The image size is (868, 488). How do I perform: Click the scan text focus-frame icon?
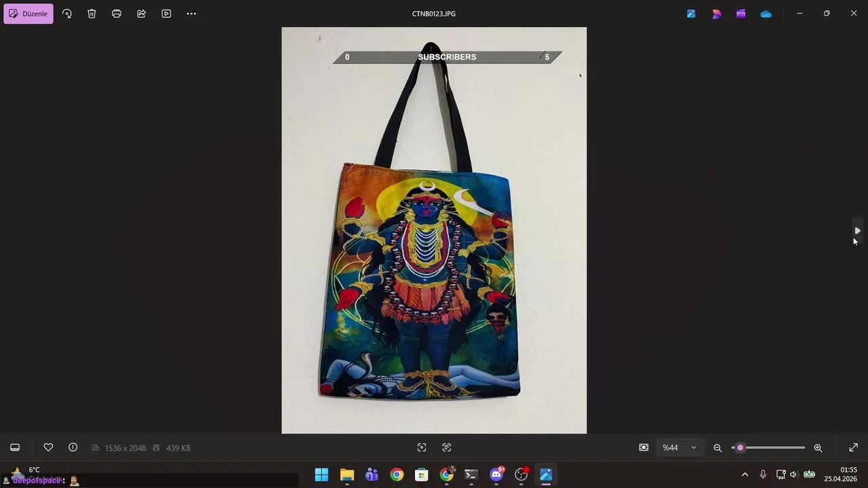(x=422, y=447)
